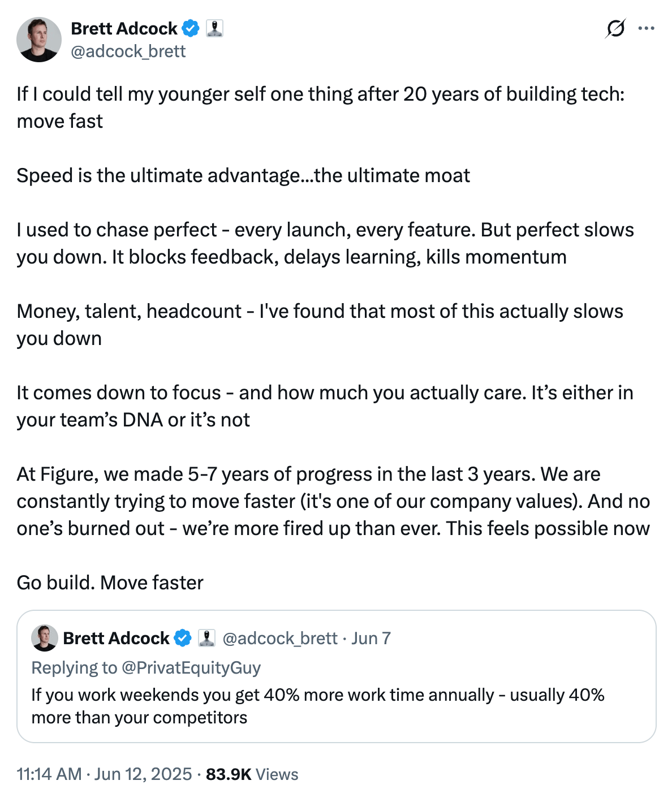Click the 'Go build. Move faster' line
This screenshot has width=672, height=802.
pos(110,583)
